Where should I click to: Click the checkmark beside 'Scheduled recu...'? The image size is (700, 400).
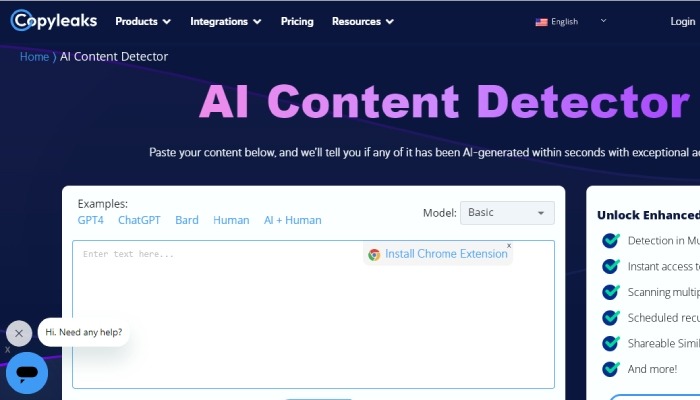click(611, 317)
